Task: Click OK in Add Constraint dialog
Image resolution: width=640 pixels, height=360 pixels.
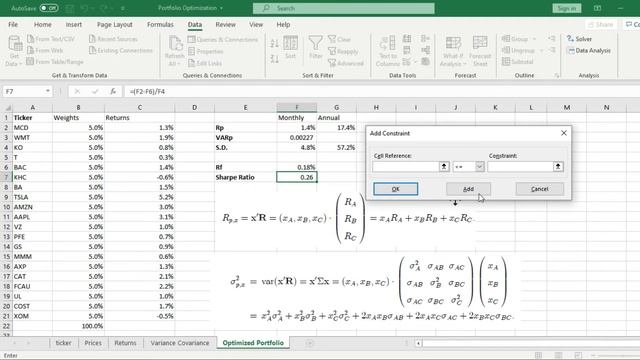Action: [x=396, y=189]
